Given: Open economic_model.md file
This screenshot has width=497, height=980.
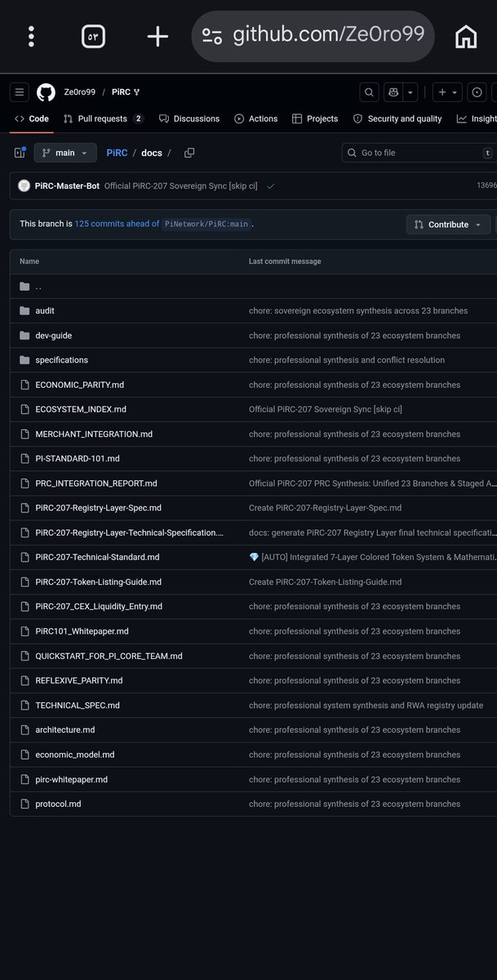Looking at the screenshot, I should click(75, 755).
